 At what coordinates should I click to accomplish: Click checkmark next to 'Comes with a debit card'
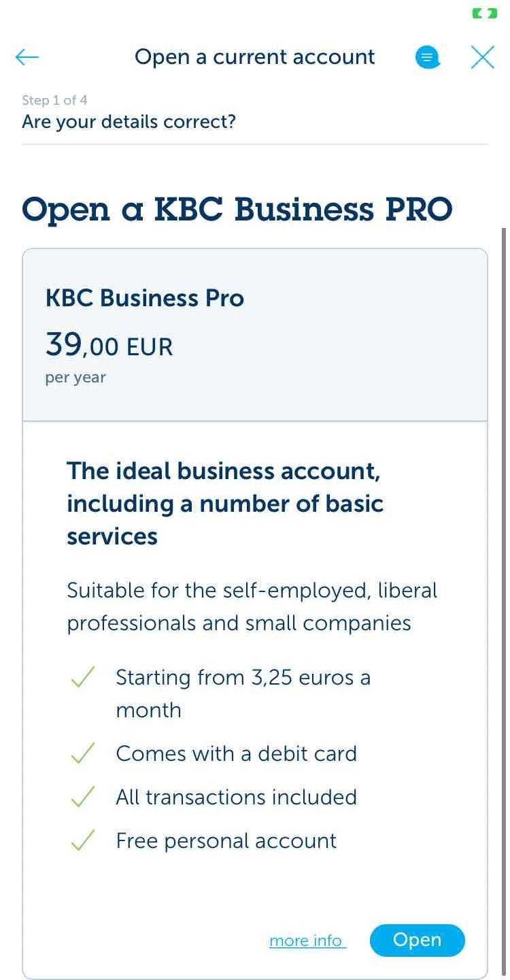pos(83,753)
